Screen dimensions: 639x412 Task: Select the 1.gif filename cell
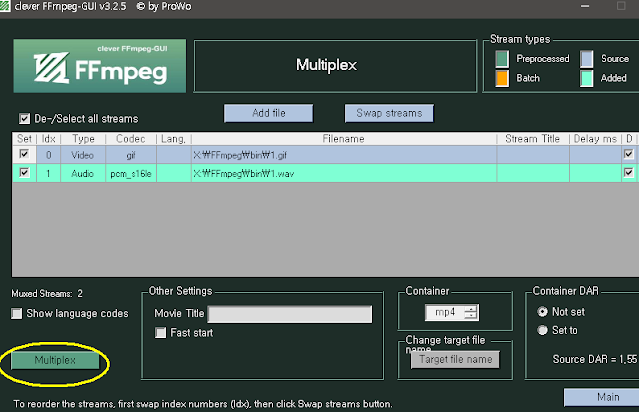(x=344, y=155)
